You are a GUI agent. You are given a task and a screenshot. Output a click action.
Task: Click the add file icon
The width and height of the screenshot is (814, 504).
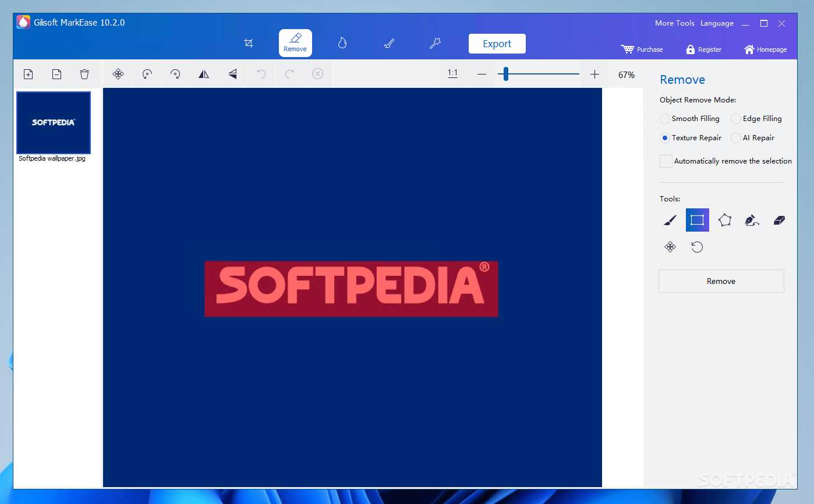coord(28,74)
